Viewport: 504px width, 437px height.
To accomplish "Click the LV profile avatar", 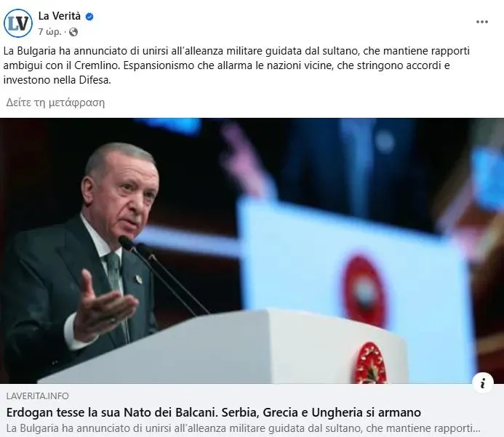I will pyautogui.click(x=18, y=23).
